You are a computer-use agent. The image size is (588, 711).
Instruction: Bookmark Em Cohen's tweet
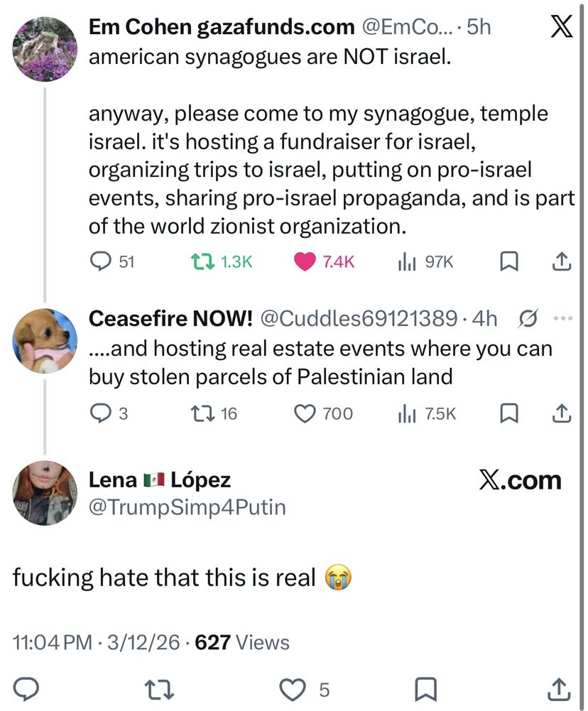pos(507,262)
